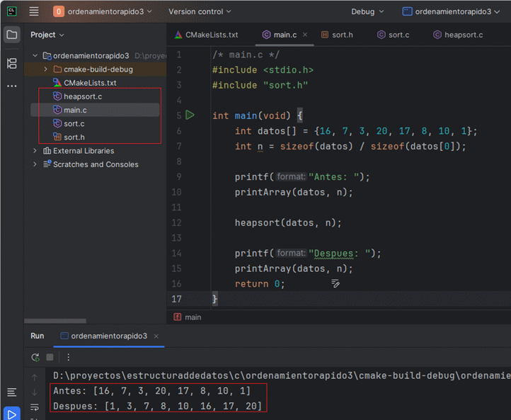Open the Structure tool window
This screenshot has width=511, height=420.
click(x=12, y=64)
